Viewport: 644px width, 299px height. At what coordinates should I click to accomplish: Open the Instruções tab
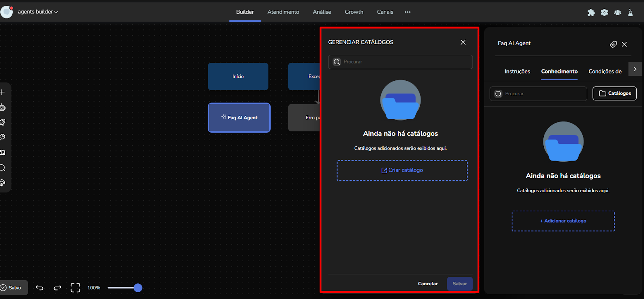[517, 72]
